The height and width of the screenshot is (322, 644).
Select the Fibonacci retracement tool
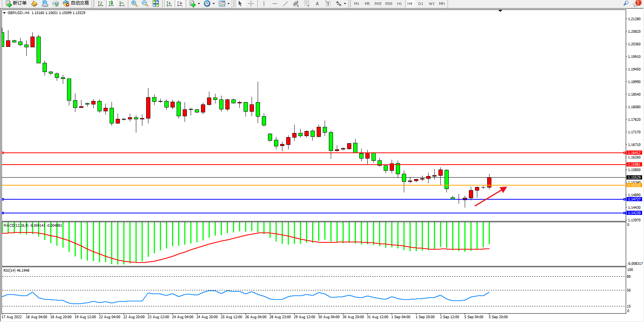(x=307, y=3)
